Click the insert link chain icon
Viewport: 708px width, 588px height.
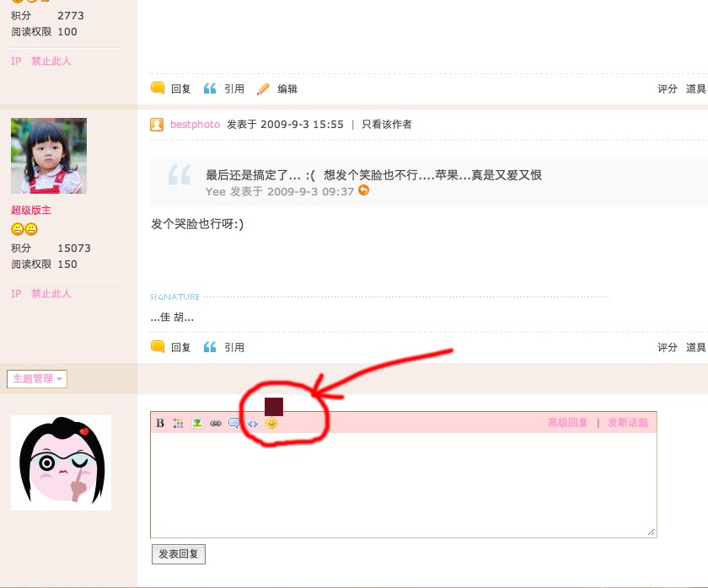216,423
